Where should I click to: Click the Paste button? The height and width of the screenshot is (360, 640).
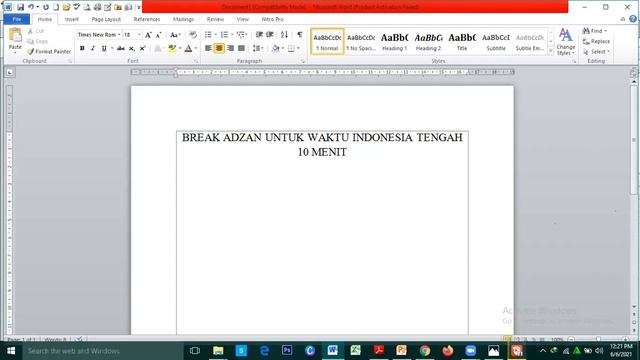pyautogui.click(x=15, y=41)
